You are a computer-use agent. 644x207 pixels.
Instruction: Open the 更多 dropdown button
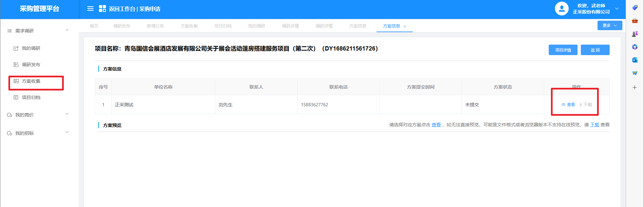click(610, 25)
